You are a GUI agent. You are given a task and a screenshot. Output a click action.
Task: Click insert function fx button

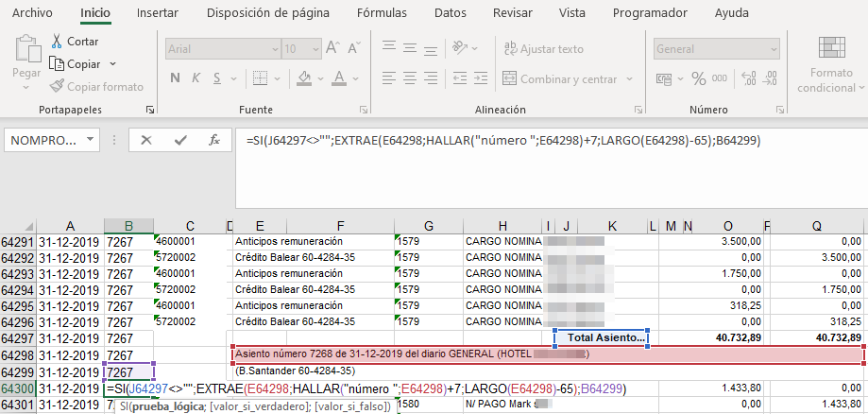click(214, 140)
